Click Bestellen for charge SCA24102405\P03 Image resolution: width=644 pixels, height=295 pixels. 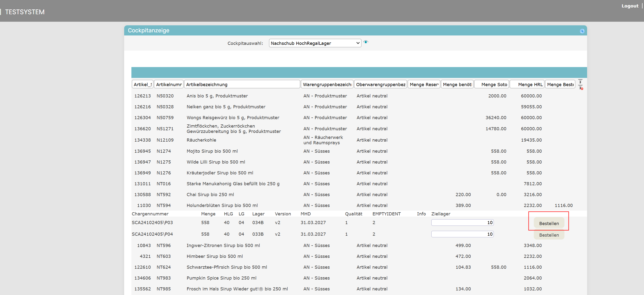(x=549, y=223)
